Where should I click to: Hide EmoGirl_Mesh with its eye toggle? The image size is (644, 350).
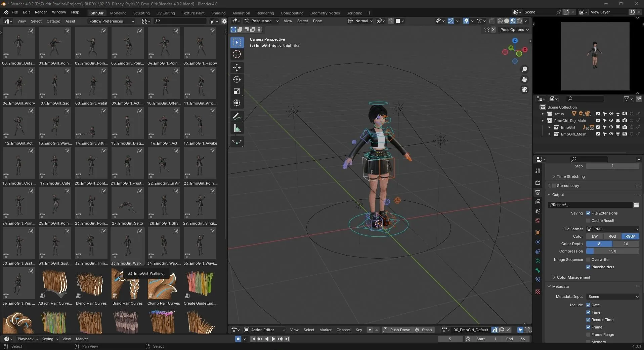(x=611, y=134)
